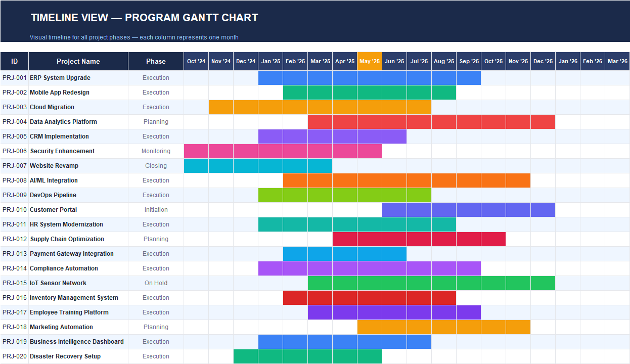This screenshot has width=630, height=364.
Task: Select the "PRJ-013" ID cell
Action: pos(14,254)
